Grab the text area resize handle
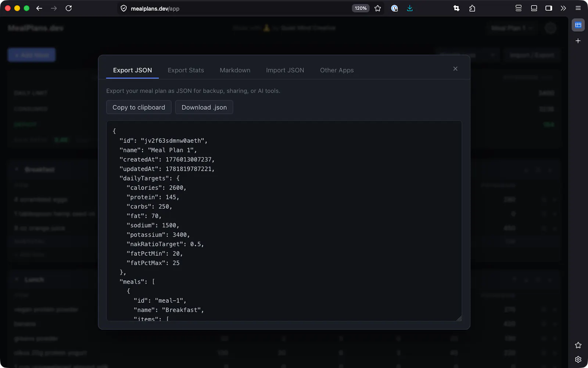Image resolution: width=588 pixels, height=368 pixels. pos(459,318)
